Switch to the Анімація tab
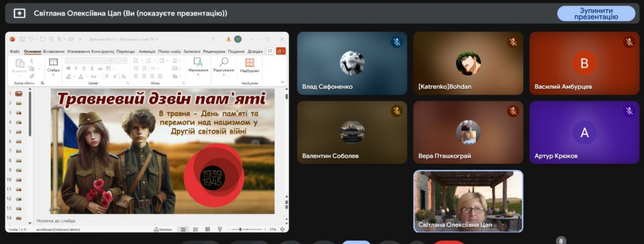The height and width of the screenshot is (244, 644). point(147,52)
